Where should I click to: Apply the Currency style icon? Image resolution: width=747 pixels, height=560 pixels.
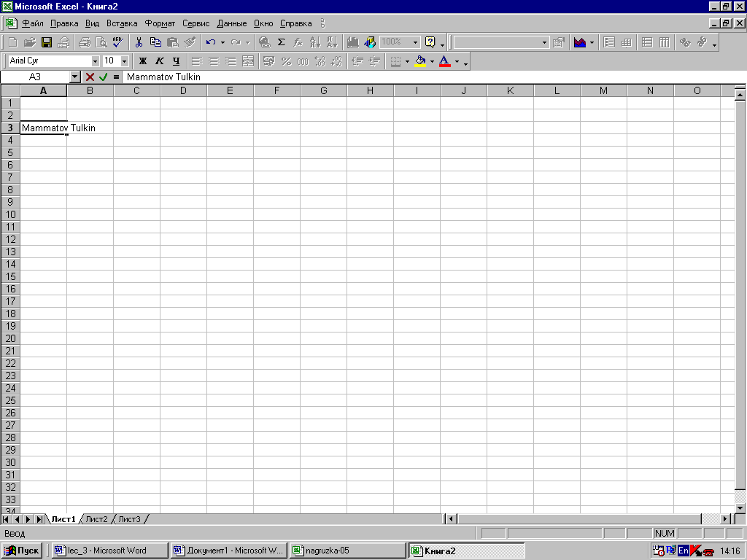tap(269, 61)
